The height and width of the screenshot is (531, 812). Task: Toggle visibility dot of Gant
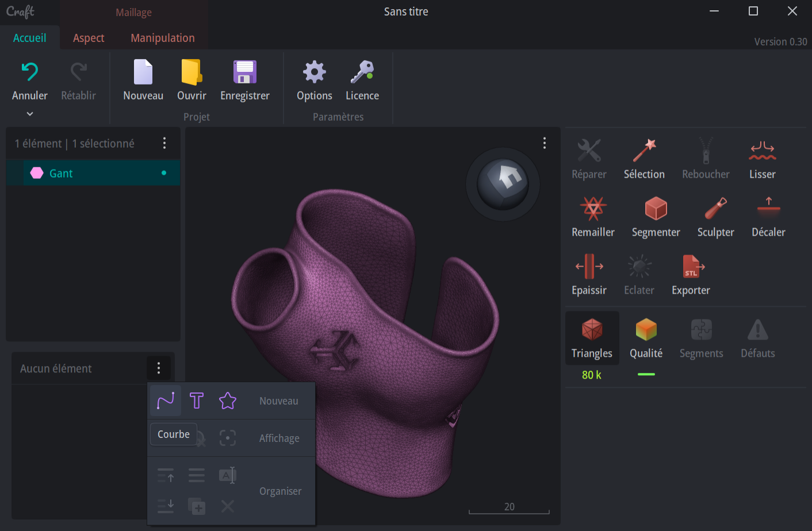[164, 173]
